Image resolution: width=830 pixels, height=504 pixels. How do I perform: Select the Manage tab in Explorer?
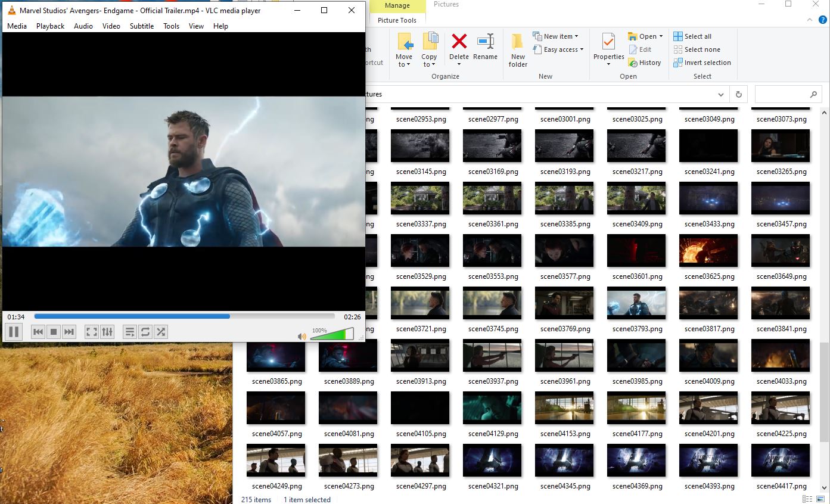click(397, 5)
